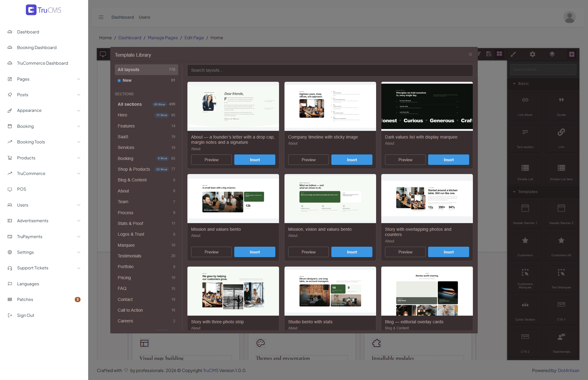The height and width of the screenshot is (380, 588).
Task: Select the Quote block
Action: pos(561,106)
